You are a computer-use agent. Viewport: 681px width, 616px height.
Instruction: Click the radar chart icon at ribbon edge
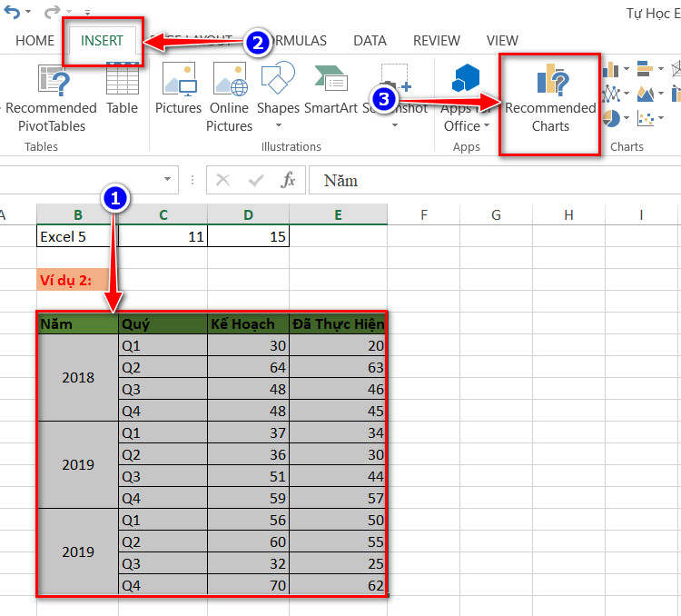pyautogui.click(x=676, y=69)
